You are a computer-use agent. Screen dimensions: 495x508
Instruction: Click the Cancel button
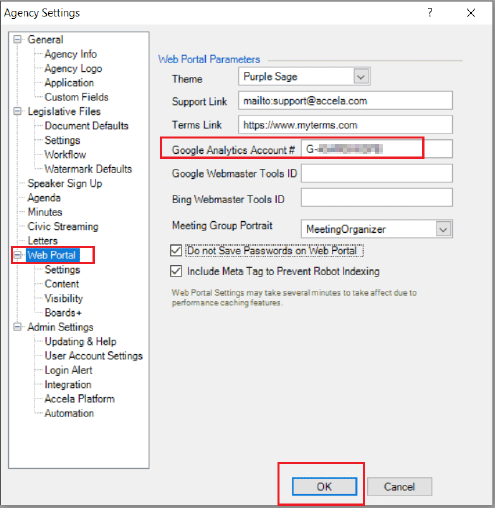pos(399,487)
